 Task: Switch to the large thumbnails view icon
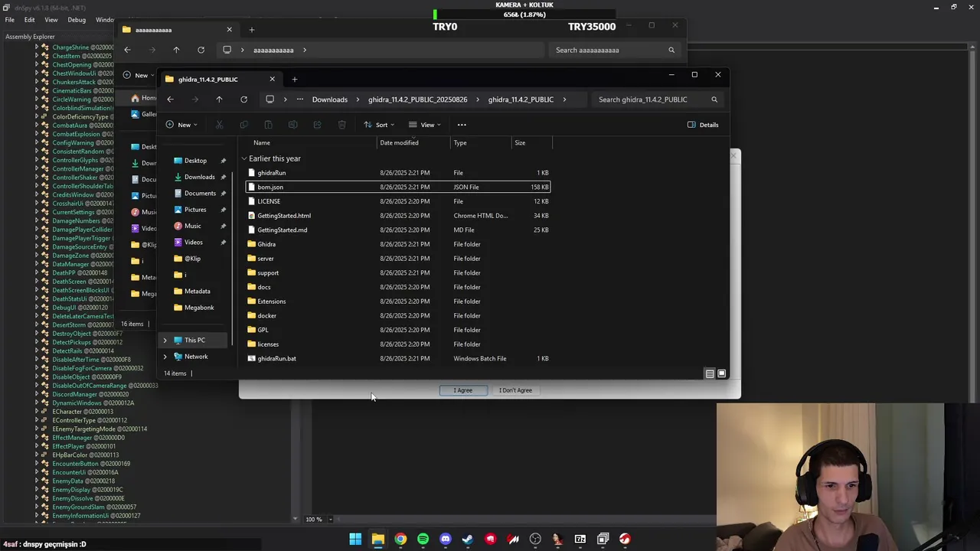pyautogui.click(x=721, y=373)
